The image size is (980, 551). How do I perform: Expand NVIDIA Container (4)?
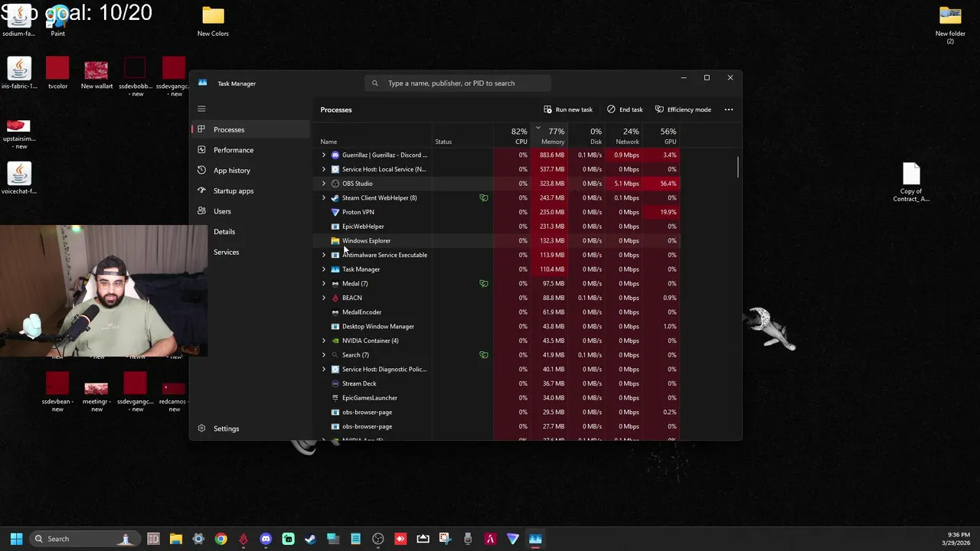pyautogui.click(x=323, y=341)
